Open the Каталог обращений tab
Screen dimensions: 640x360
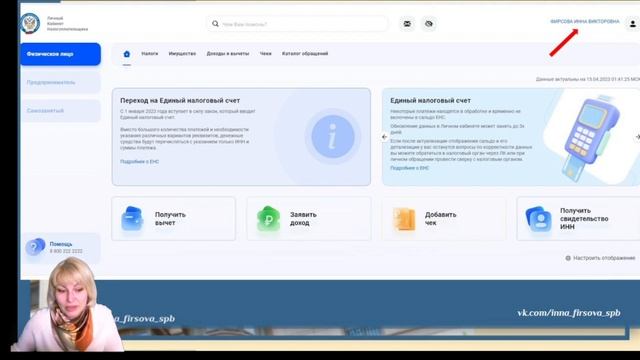(x=305, y=53)
